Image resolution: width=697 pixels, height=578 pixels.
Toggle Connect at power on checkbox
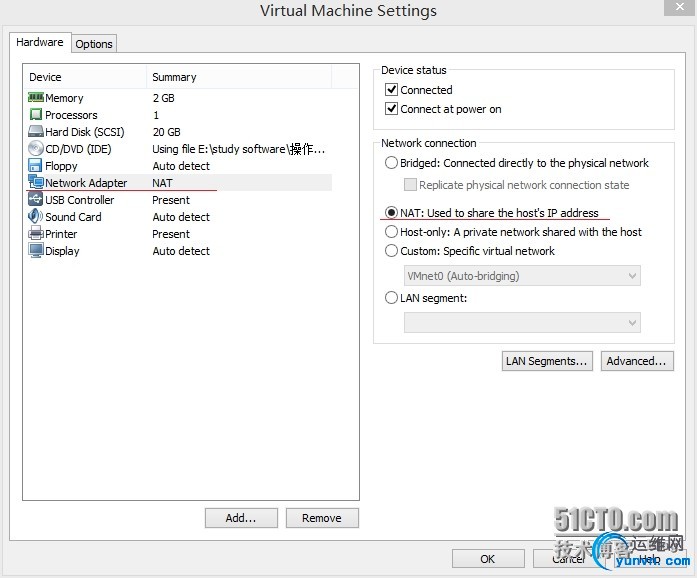click(391, 109)
